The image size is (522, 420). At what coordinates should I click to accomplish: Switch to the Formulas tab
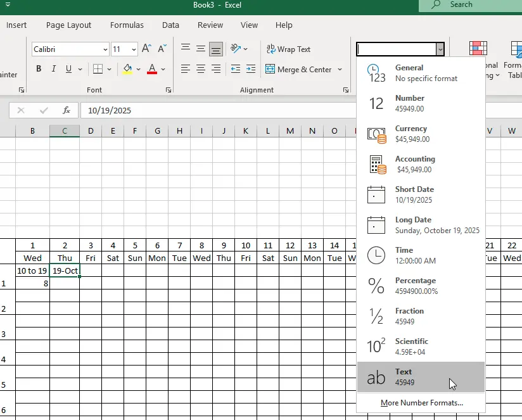pyautogui.click(x=127, y=25)
